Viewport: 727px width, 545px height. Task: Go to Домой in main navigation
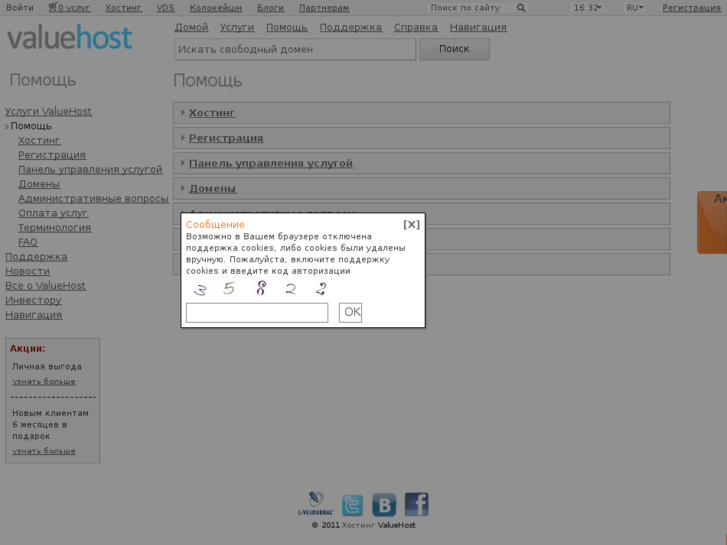(x=191, y=27)
